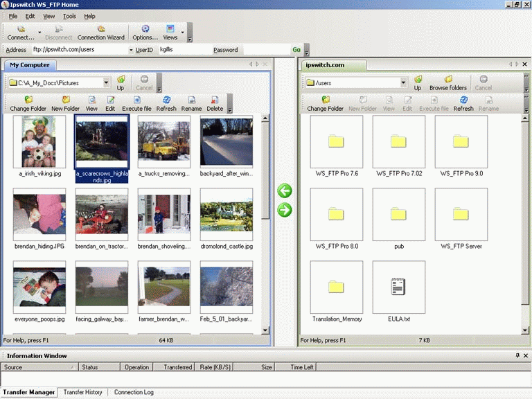Select the WS_FTP Server folder
This screenshot has height=399, width=532.
(461, 214)
